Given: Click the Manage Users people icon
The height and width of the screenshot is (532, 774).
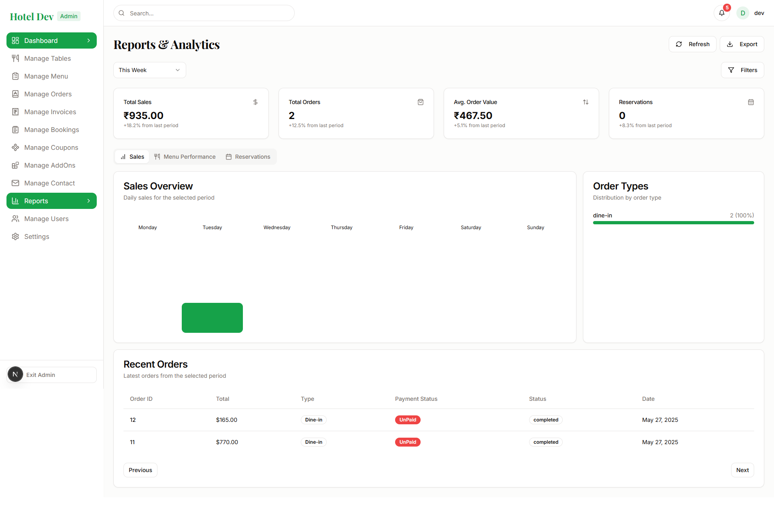Looking at the screenshot, I should point(15,219).
